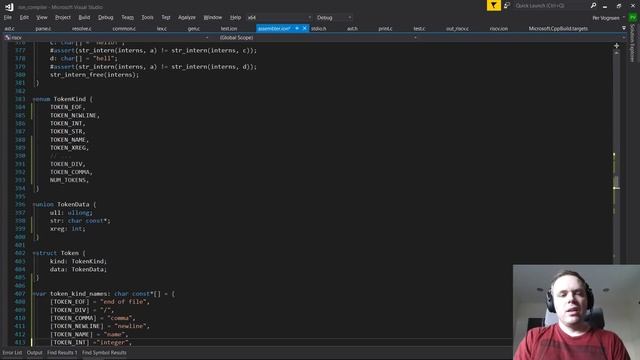Viewport: 640px width, 360px height.
Task: Click the [TOKEN_COMMA] = "comma" line
Action: coord(92,318)
